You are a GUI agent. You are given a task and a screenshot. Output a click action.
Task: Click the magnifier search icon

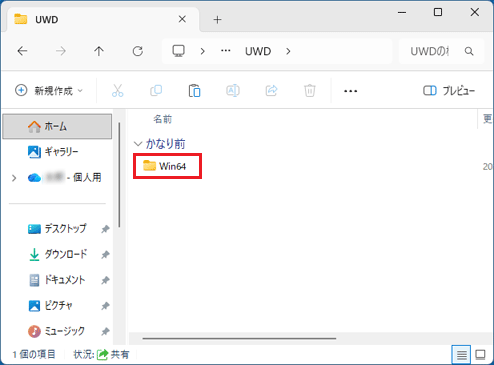coord(469,51)
